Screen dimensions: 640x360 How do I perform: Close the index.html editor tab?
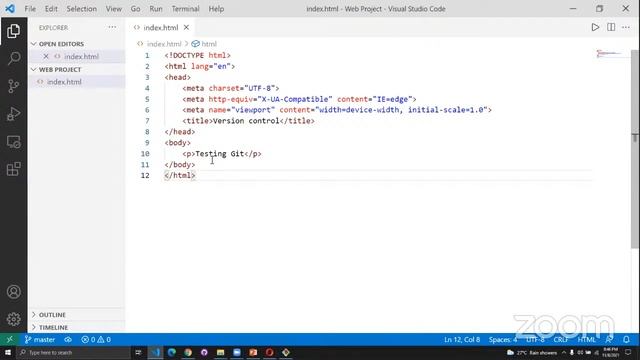pos(186,27)
